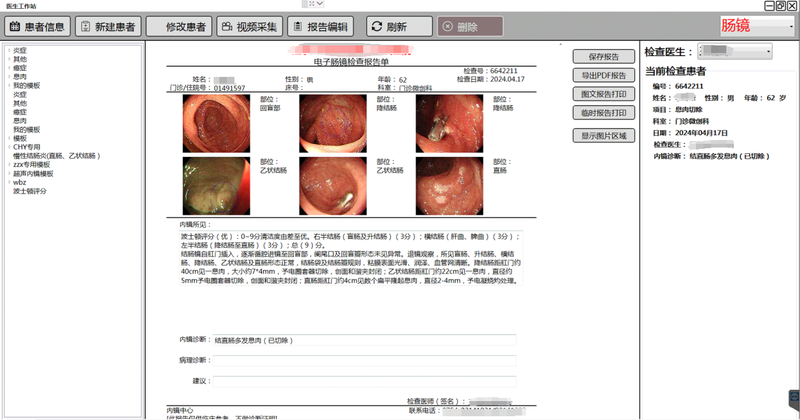Open the small chevron dropdown in the title bar
This screenshot has width=800, height=420.
[x=320, y=4]
